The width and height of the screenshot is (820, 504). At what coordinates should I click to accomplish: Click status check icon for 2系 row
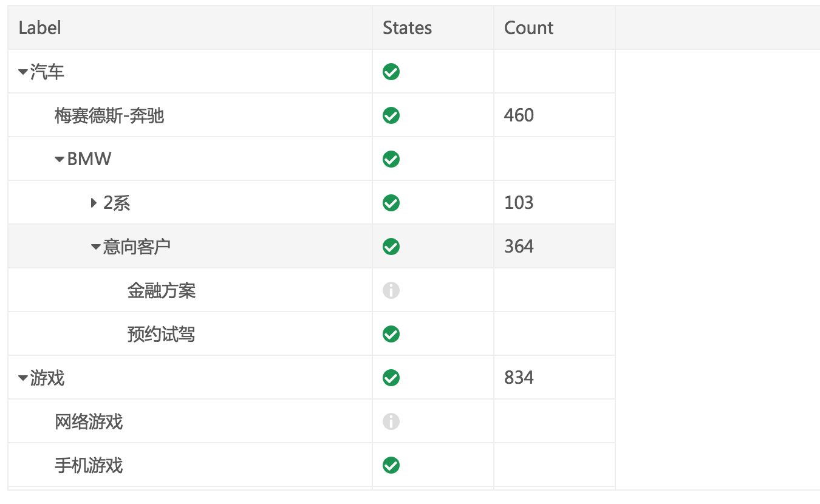click(x=391, y=203)
